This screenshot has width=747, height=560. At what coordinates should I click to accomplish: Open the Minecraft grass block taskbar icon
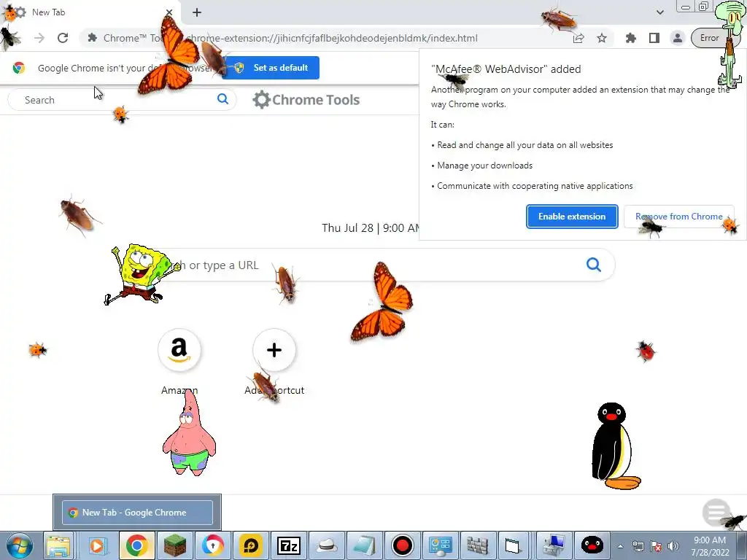(x=175, y=545)
